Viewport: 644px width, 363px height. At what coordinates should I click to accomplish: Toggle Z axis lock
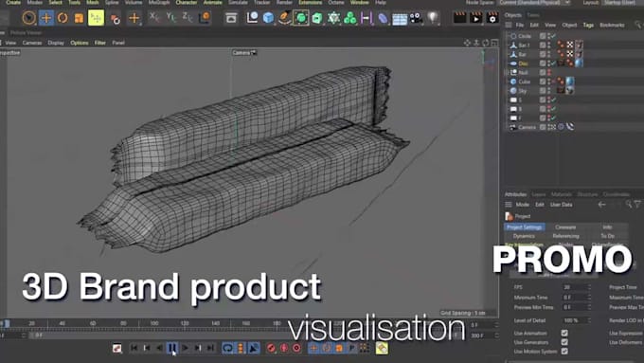[x=188, y=17]
